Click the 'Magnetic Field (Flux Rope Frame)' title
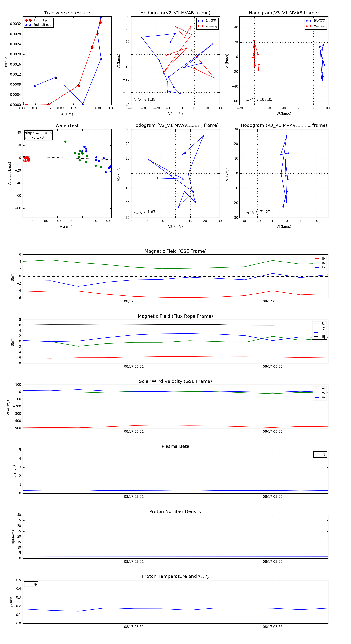Image resolution: width=351 pixels, height=644 pixels. 175,316
